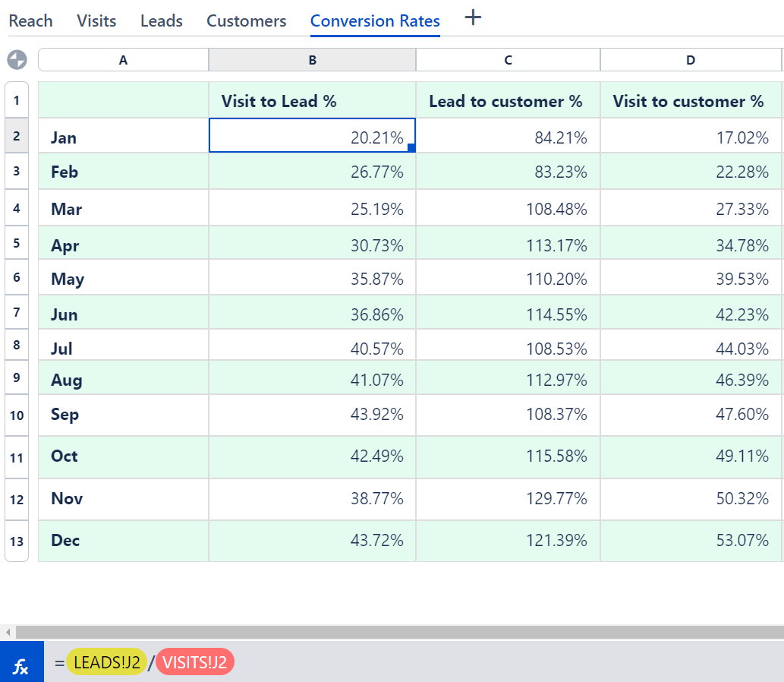
Task: Select row 13 header
Action: point(16,541)
